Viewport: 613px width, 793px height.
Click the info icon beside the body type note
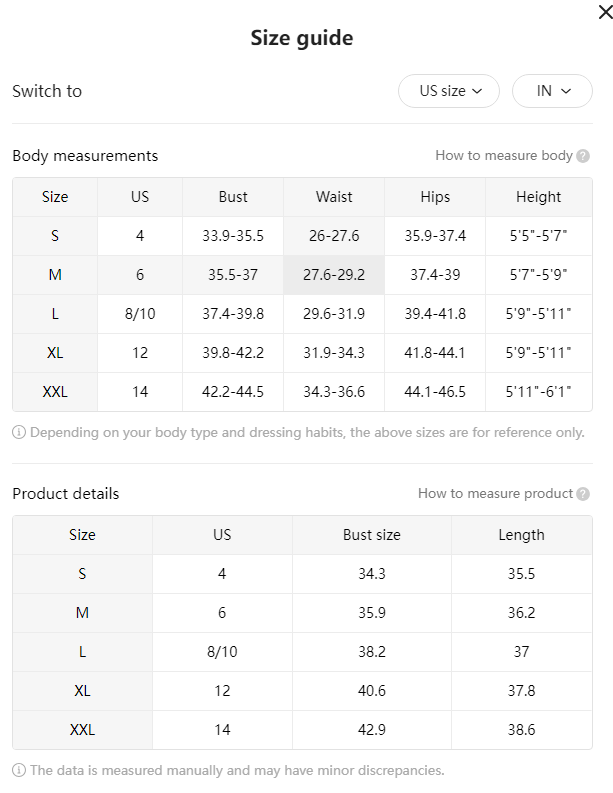click(x=19, y=432)
